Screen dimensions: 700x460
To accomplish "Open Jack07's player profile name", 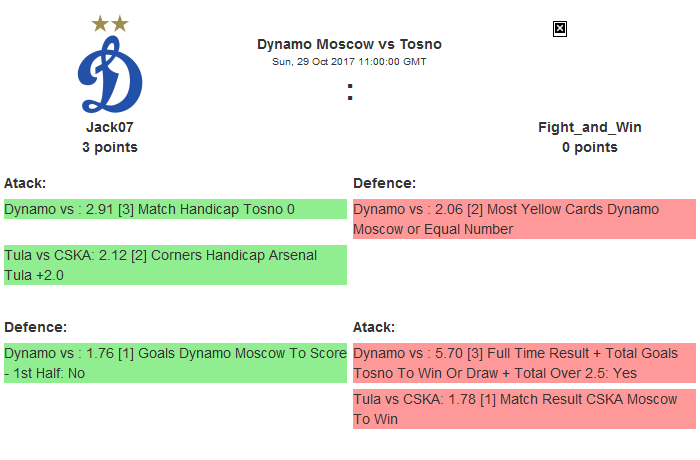I will coord(110,127).
